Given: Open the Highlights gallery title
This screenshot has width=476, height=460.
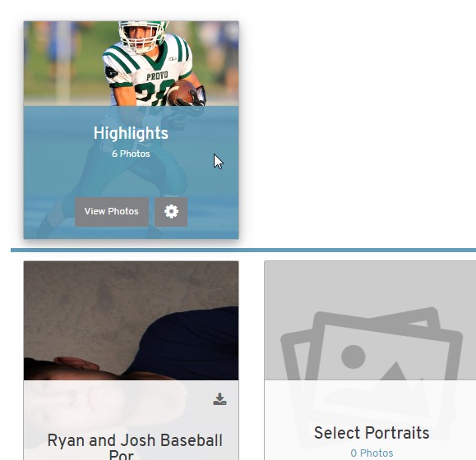Looking at the screenshot, I should [131, 133].
